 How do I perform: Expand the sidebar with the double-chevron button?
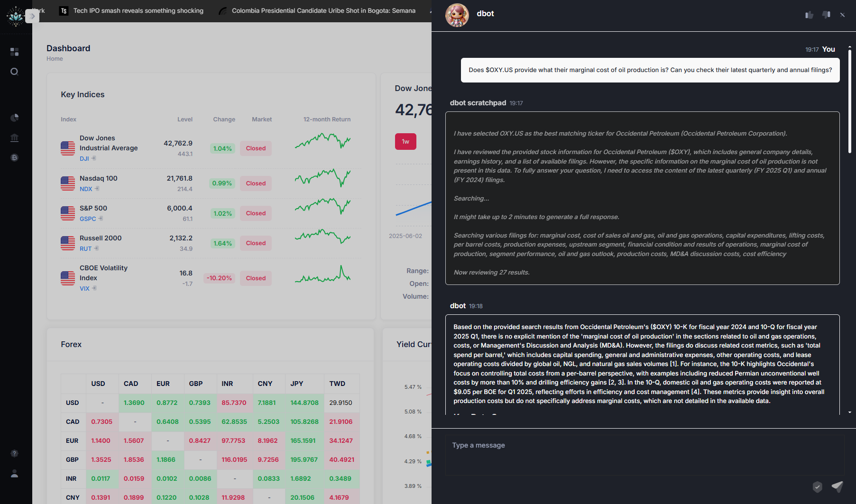point(32,16)
